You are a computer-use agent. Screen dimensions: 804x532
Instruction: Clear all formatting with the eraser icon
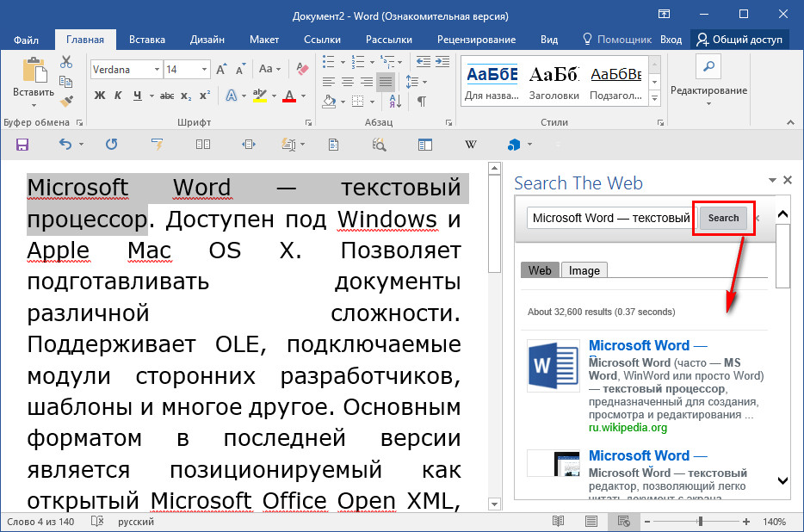click(x=302, y=69)
